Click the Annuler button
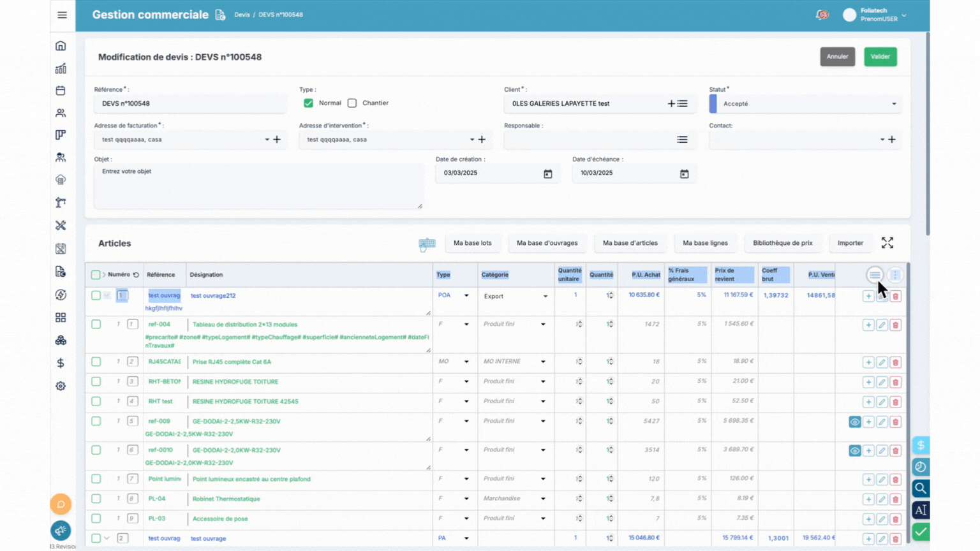Image resolution: width=980 pixels, height=551 pixels. [837, 57]
